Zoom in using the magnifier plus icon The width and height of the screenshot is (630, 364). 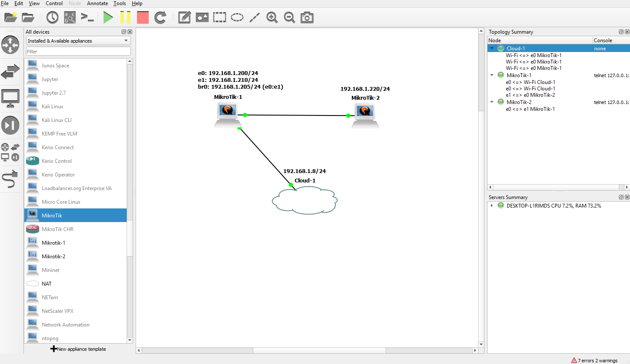(x=272, y=17)
